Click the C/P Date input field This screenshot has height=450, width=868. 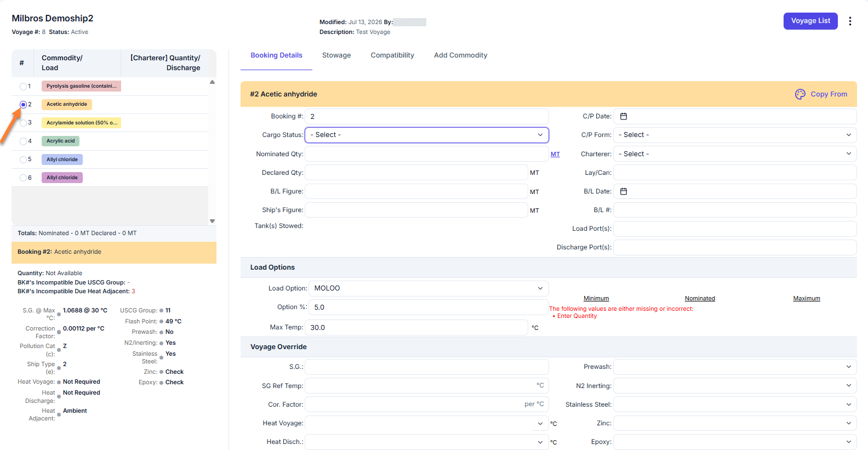pyautogui.click(x=735, y=116)
